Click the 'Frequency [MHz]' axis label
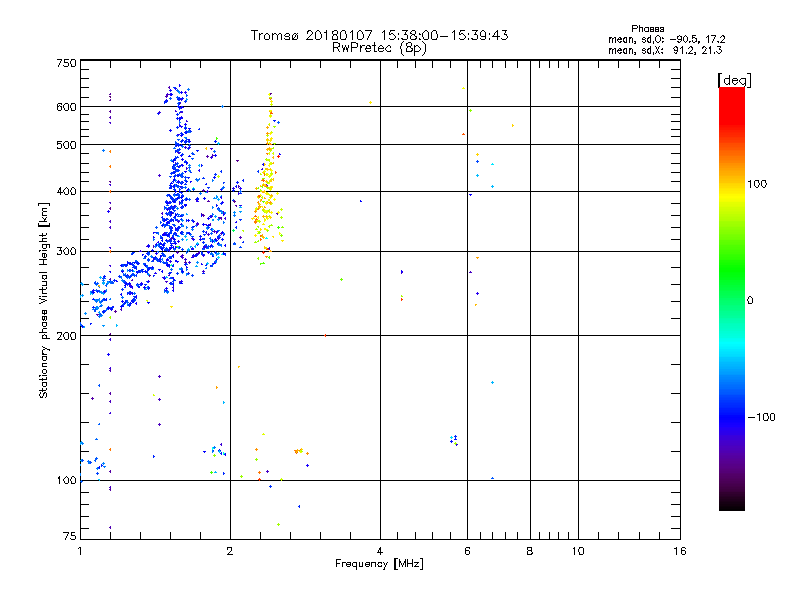 click(379, 563)
